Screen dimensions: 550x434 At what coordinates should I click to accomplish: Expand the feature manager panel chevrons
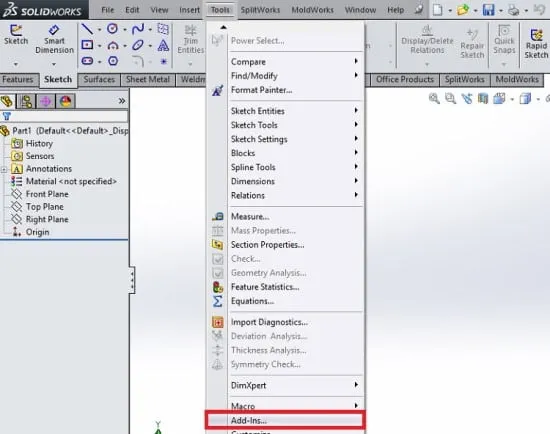[122, 101]
